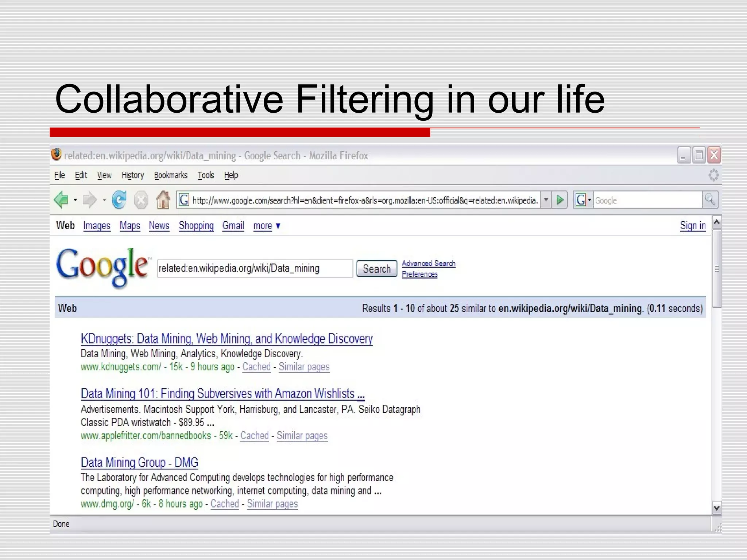
Task: Open the Preferences link
Action: coord(419,274)
